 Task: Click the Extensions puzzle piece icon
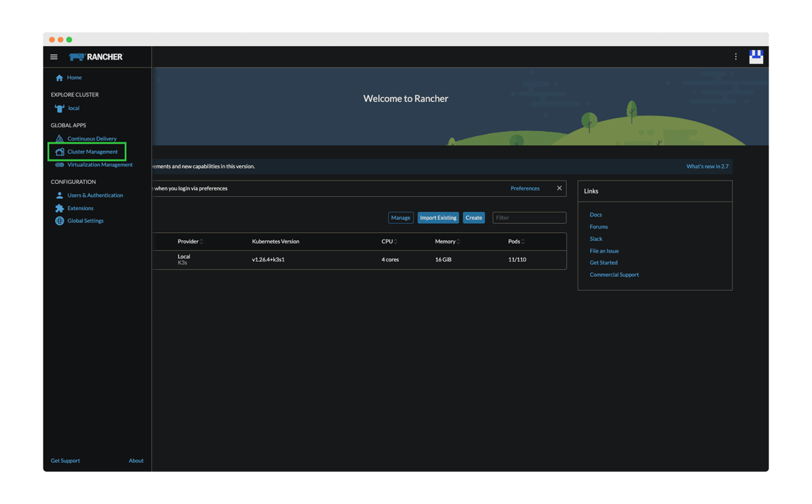coord(59,208)
